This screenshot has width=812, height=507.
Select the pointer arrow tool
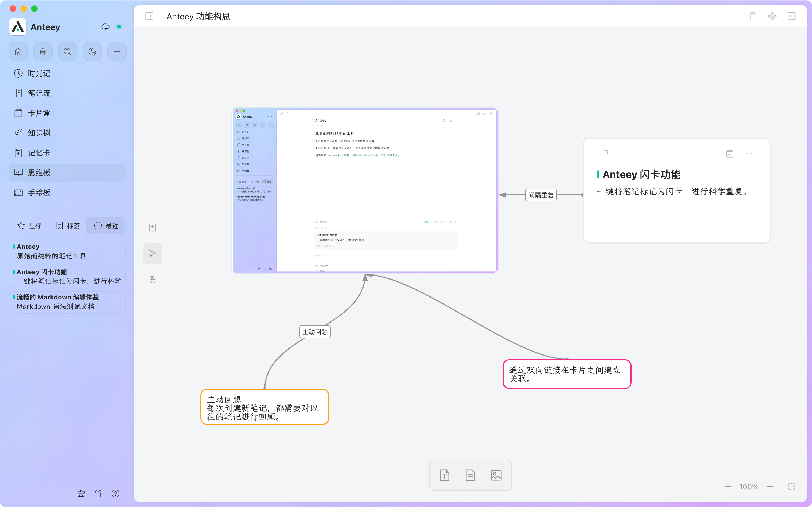click(153, 253)
